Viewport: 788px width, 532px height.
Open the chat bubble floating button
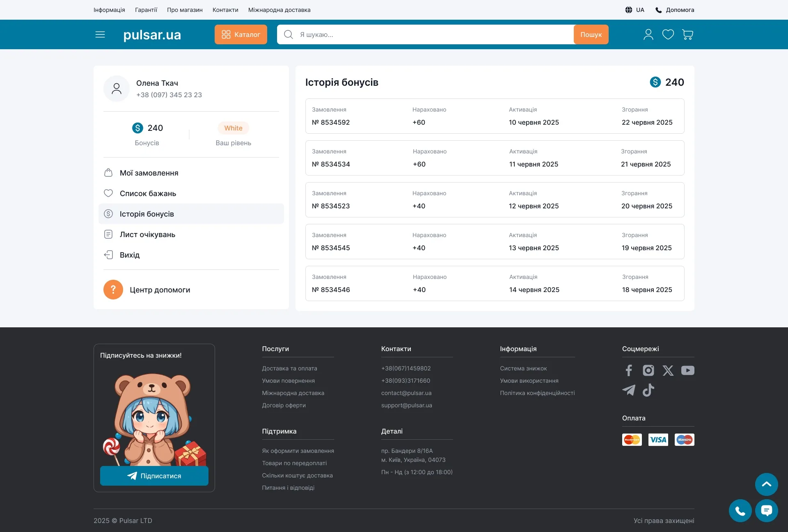766,511
